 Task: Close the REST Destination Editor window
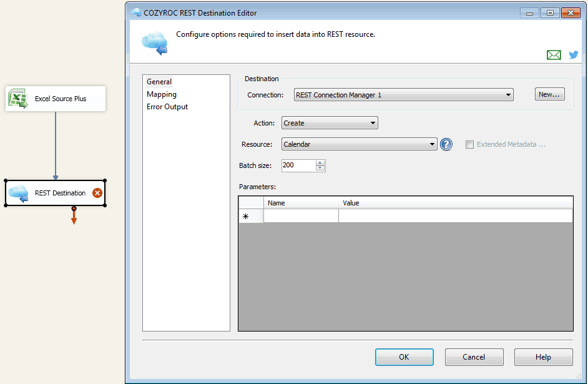(571, 12)
